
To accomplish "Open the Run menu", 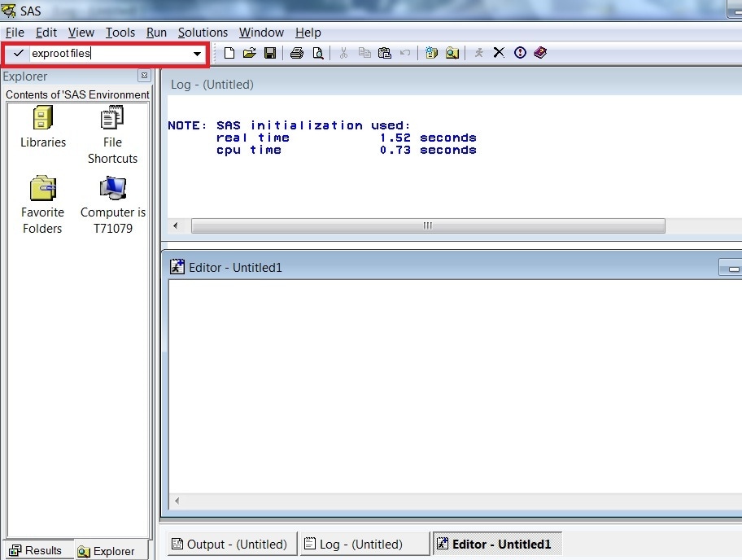I will click(156, 33).
